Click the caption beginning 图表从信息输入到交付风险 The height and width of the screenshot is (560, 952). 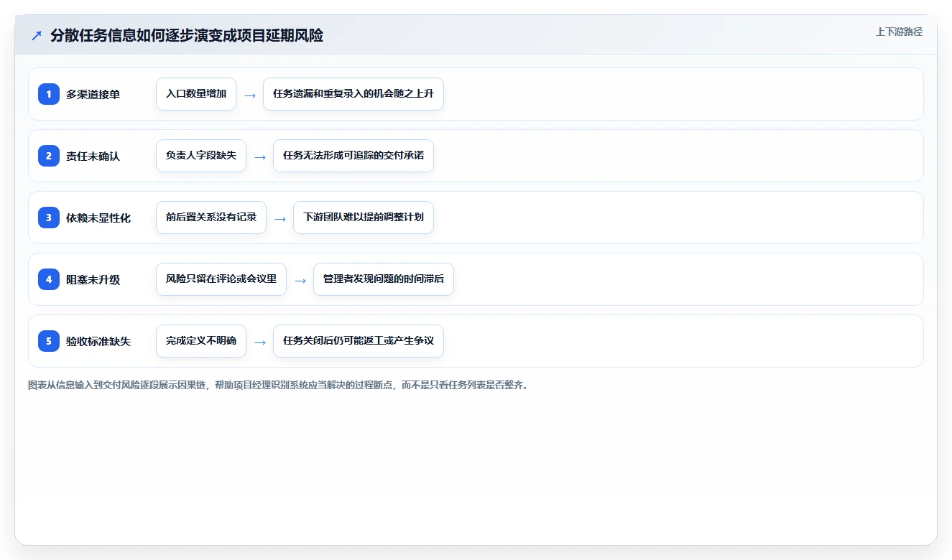pyautogui.click(x=279, y=385)
